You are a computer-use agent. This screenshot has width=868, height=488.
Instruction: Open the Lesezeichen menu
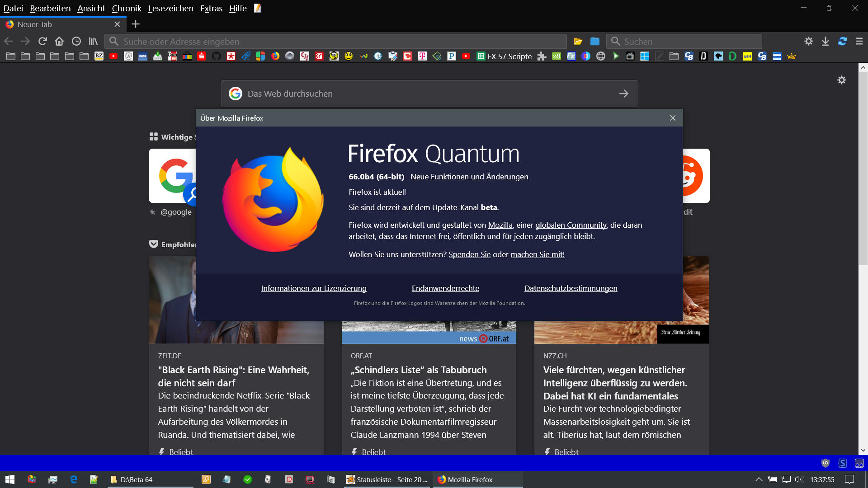coord(170,8)
